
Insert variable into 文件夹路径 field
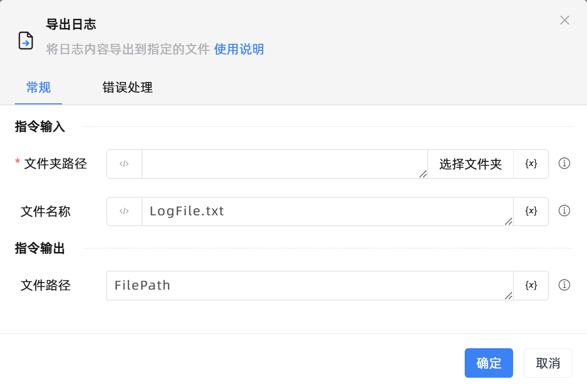(531, 164)
